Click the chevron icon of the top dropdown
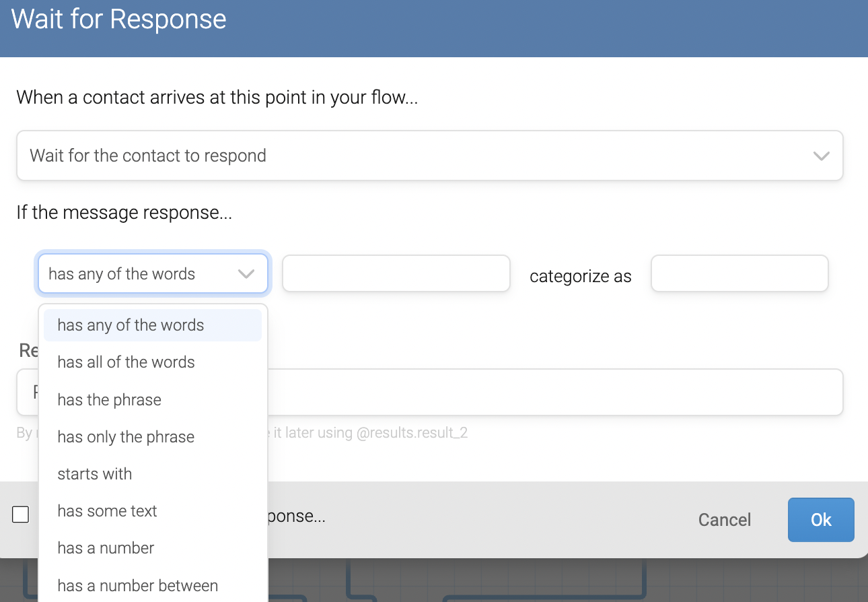868x602 pixels. [822, 156]
